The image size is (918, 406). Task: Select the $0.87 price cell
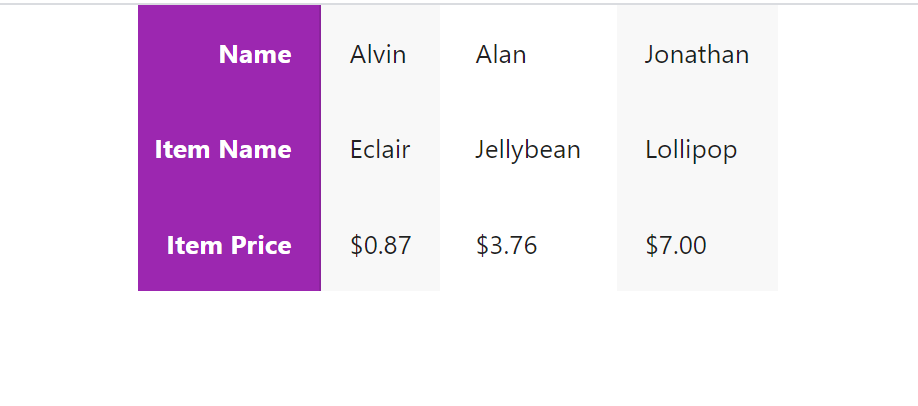[x=380, y=245]
